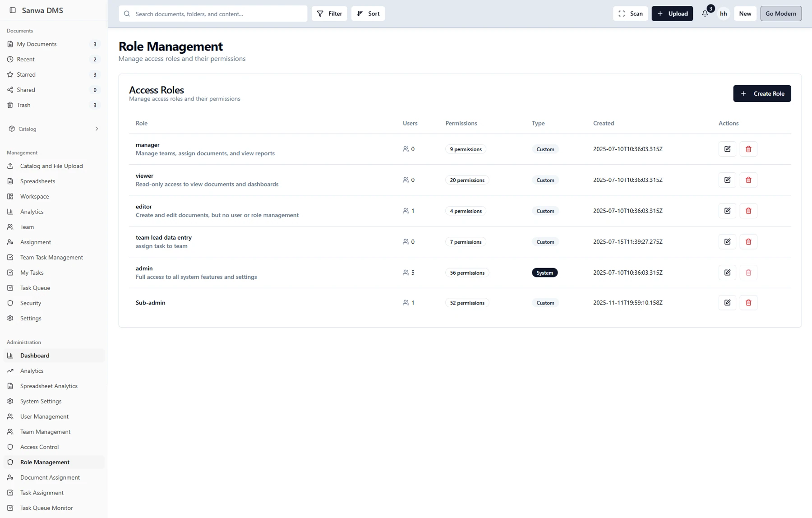Open My Tasks page

[54, 273]
